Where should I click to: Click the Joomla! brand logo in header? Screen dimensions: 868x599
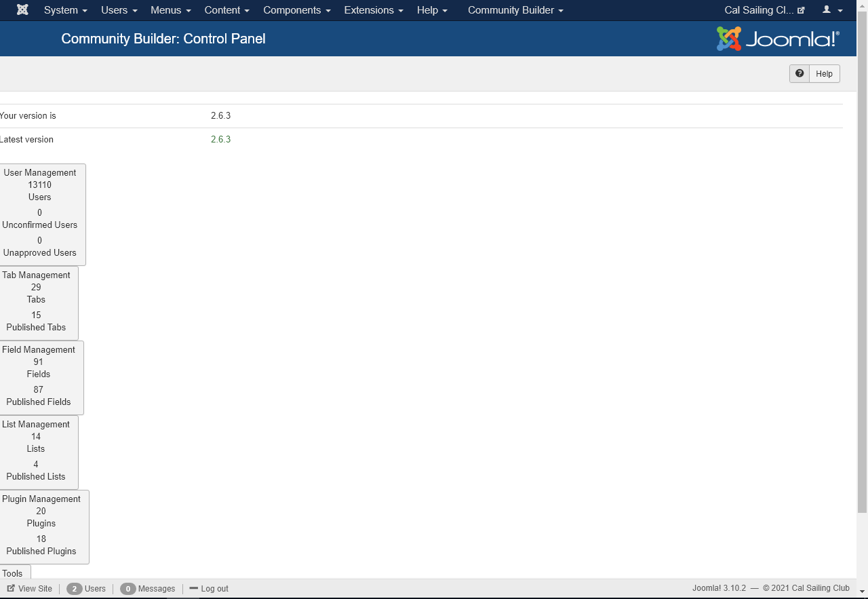point(778,39)
